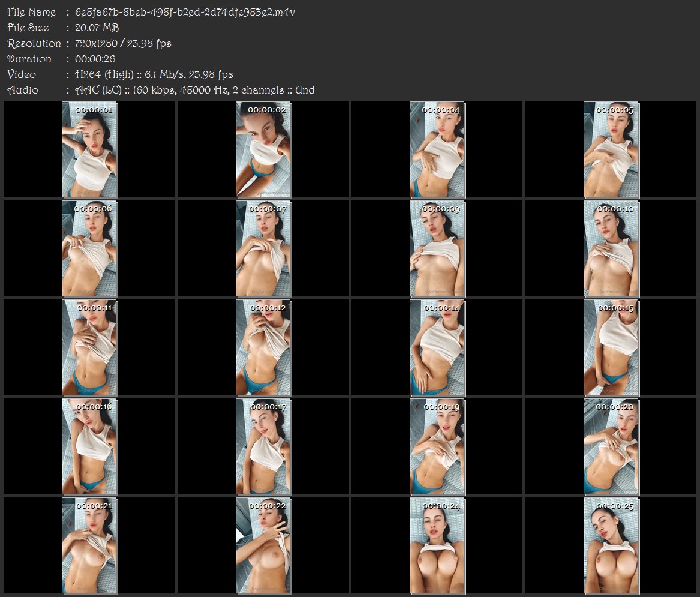Click the frame at timestamp 00:00:04

pyautogui.click(x=437, y=149)
